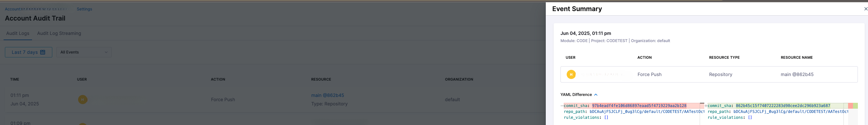Select the 01:11 pm Force Push audit row
868x125 pixels.
coord(275,100)
